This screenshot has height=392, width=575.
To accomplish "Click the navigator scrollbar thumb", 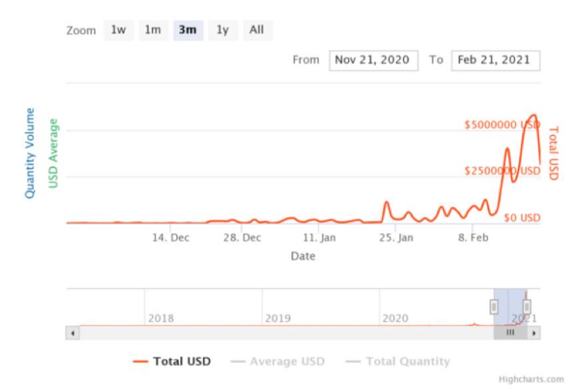I will tap(510, 333).
